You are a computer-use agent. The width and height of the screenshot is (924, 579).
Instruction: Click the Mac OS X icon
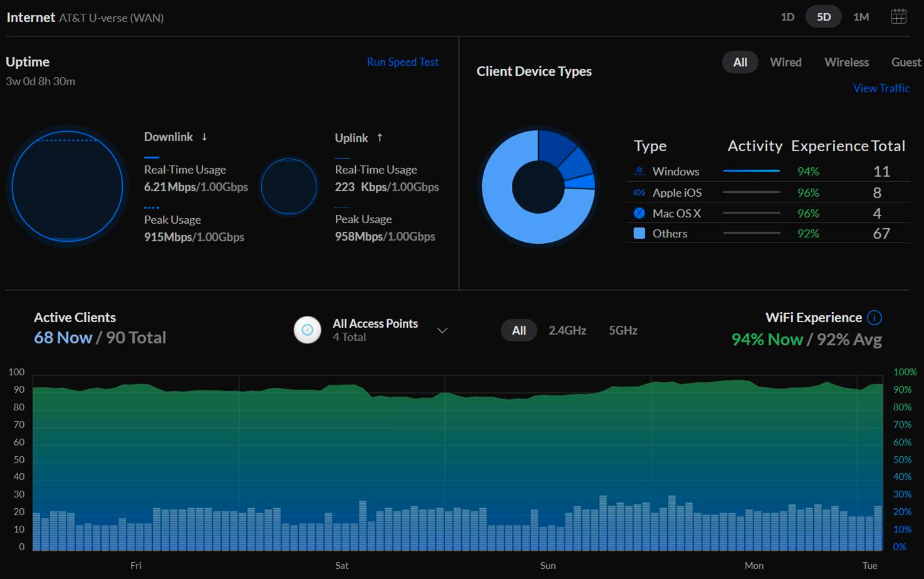click(x=639, y=213)
